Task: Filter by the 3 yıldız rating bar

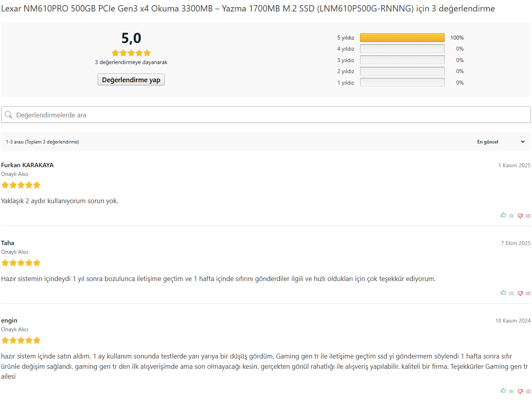Action: tap(402, 60)
